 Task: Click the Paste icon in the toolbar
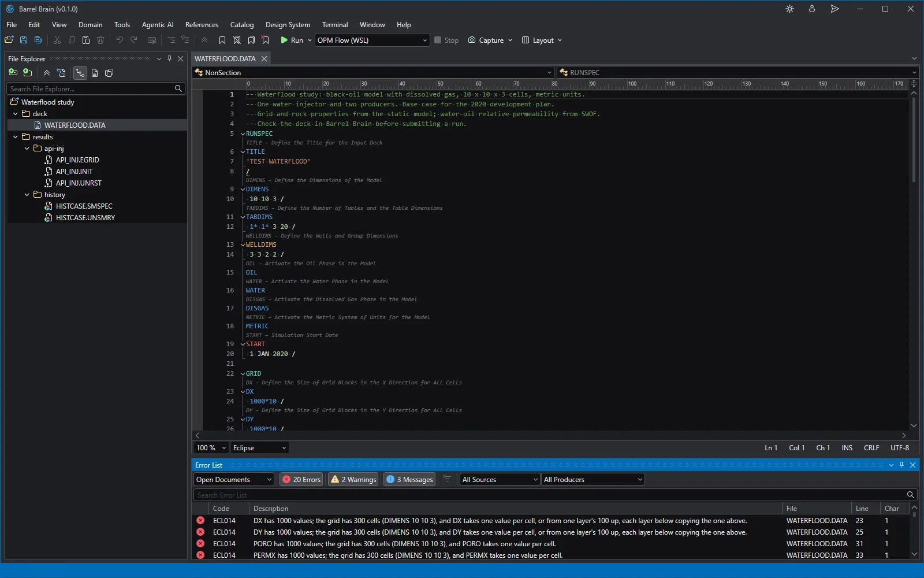86,40
